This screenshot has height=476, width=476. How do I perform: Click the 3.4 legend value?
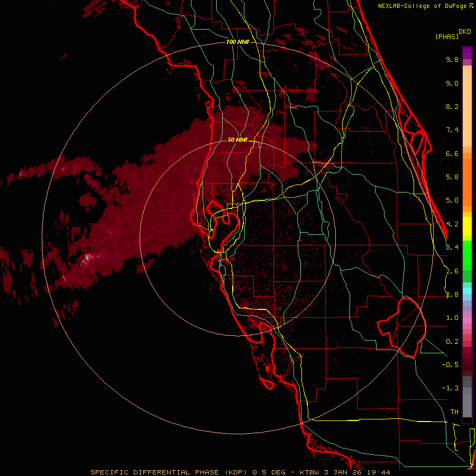452,248
